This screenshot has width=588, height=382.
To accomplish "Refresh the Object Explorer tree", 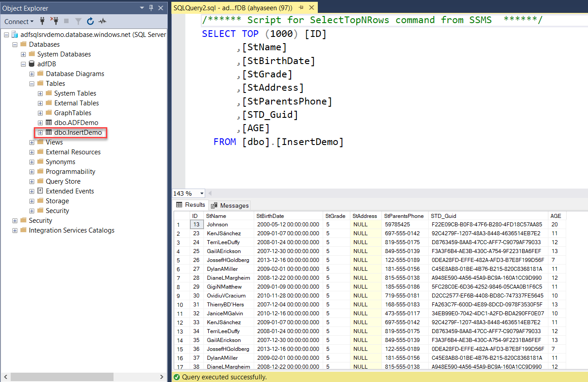I will coord(91,21).
